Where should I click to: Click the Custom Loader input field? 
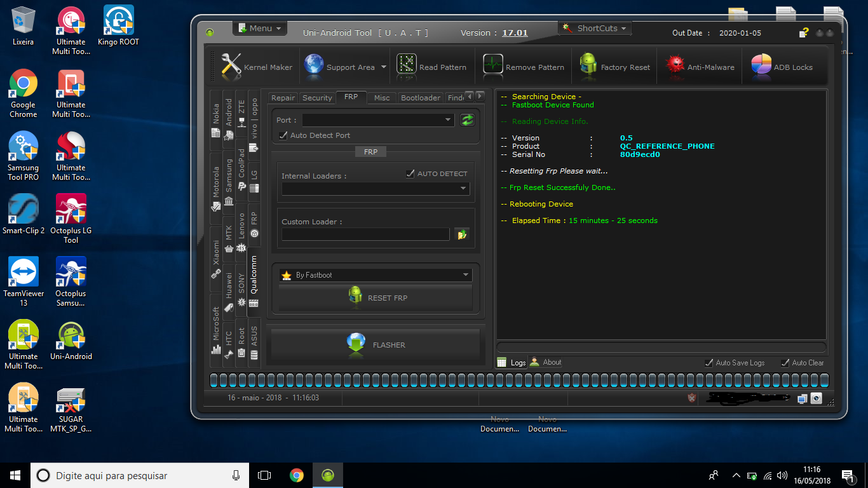[x=365, y=234]
